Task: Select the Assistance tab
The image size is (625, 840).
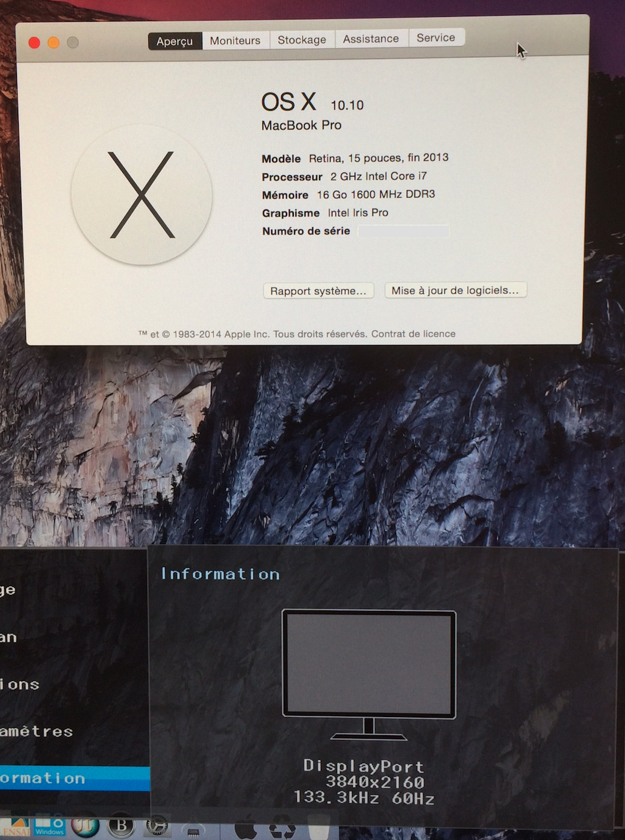Action: point(371,39)
